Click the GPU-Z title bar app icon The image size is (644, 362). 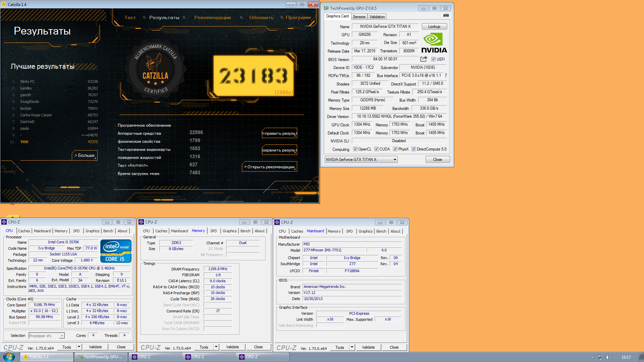(326, 8)
